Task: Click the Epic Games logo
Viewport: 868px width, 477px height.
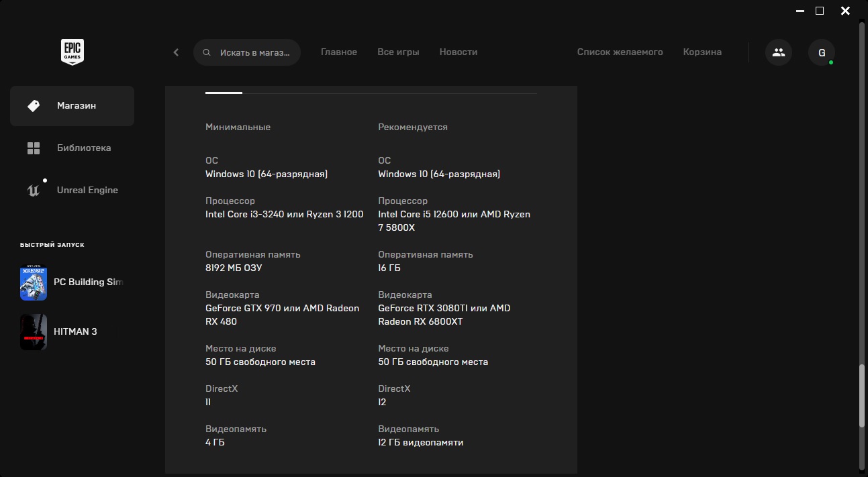Action: coord(72,52)
